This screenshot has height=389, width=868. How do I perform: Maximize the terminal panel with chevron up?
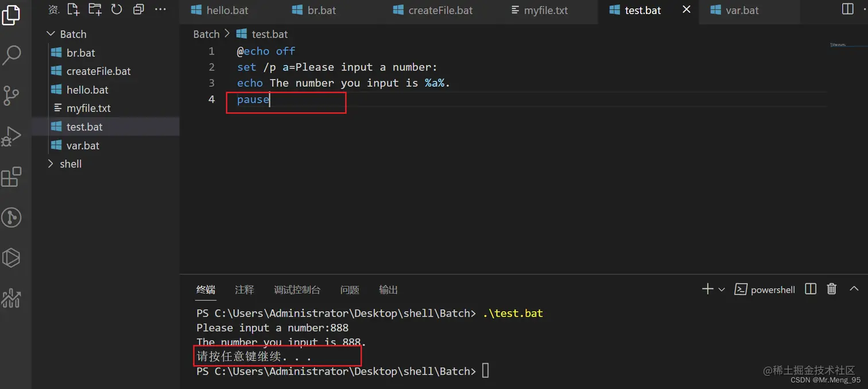pyautogui.click(x=854, y=289)
